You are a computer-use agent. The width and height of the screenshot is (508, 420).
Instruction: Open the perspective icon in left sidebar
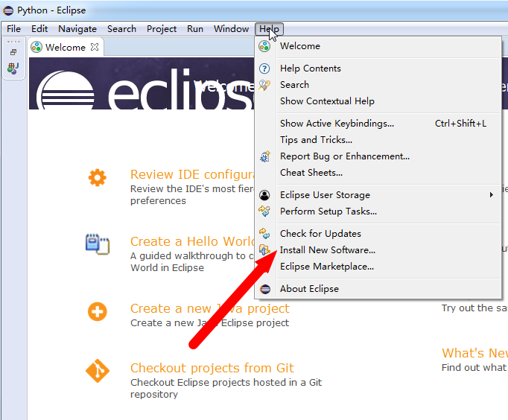[x=13, y=68]
